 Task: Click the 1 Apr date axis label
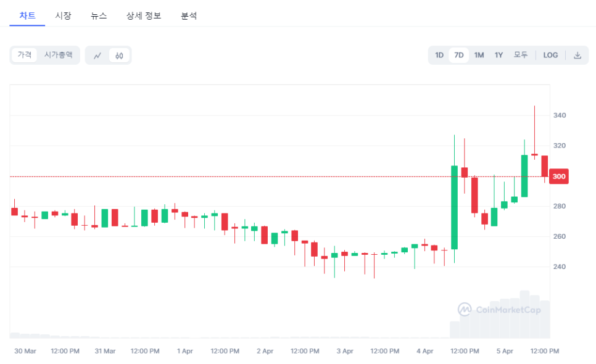pos(184,351)
